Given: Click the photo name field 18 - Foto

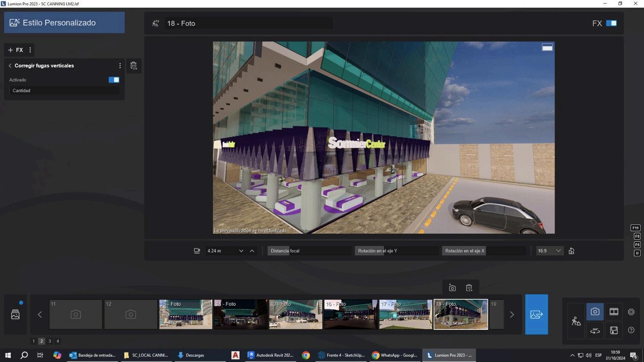Looking at the screenshot, I should pyautogui.click(x=249, y=23).
